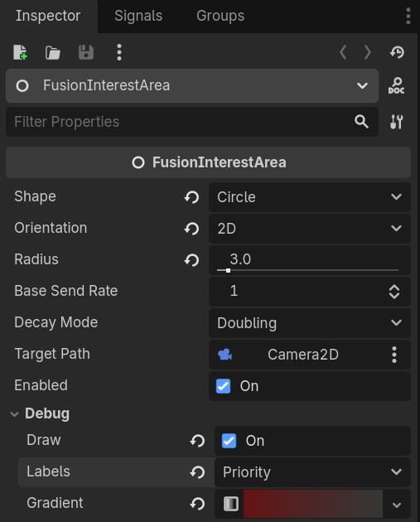Switch to the Signals tab
The width and height of the screenshot is (420, 522).
click(138, 16)
